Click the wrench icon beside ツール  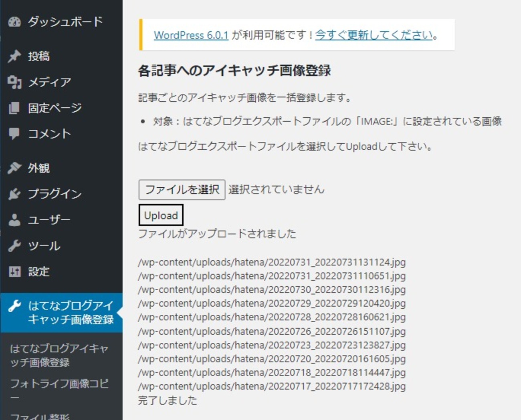click(x=14, y=245)
